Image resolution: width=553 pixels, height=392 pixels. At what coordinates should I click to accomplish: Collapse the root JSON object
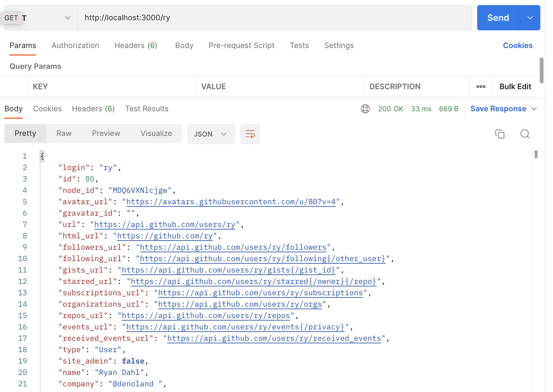(42, 156)
